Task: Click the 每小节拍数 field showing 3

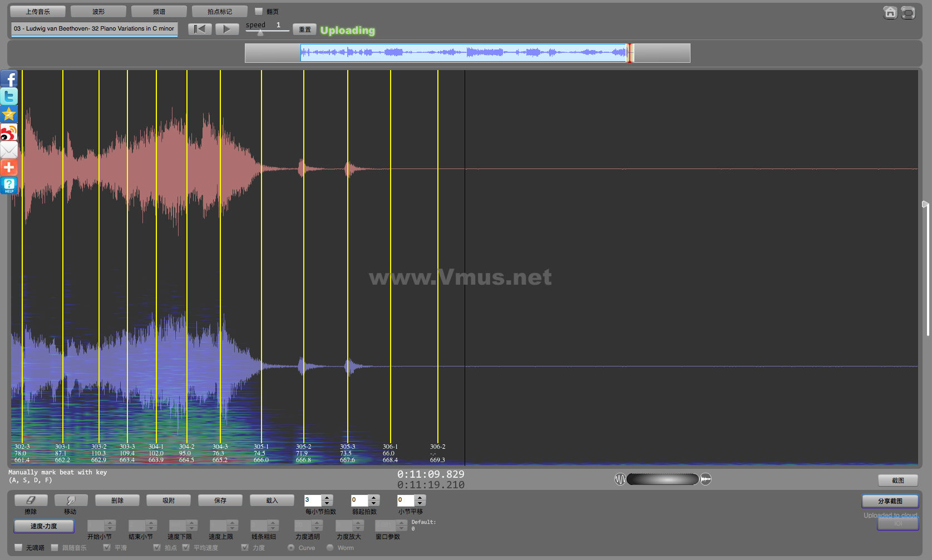Action: coord(313,500)
